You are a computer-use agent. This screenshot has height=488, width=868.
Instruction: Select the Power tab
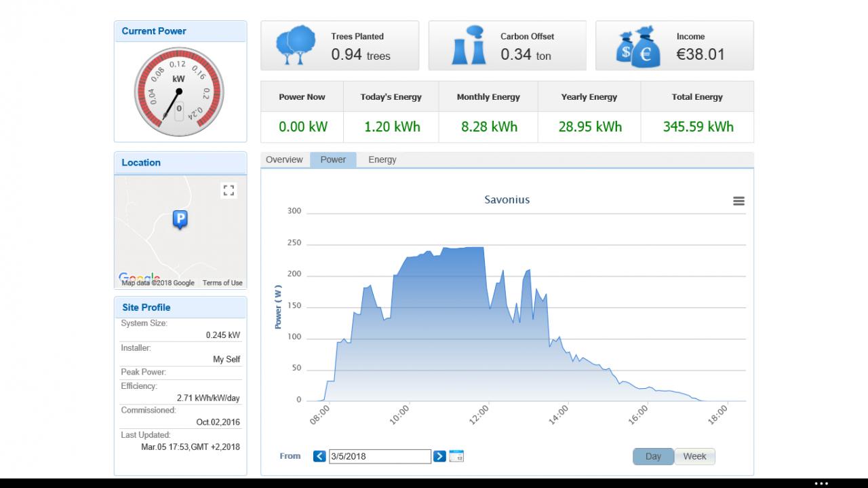(333, 159)
